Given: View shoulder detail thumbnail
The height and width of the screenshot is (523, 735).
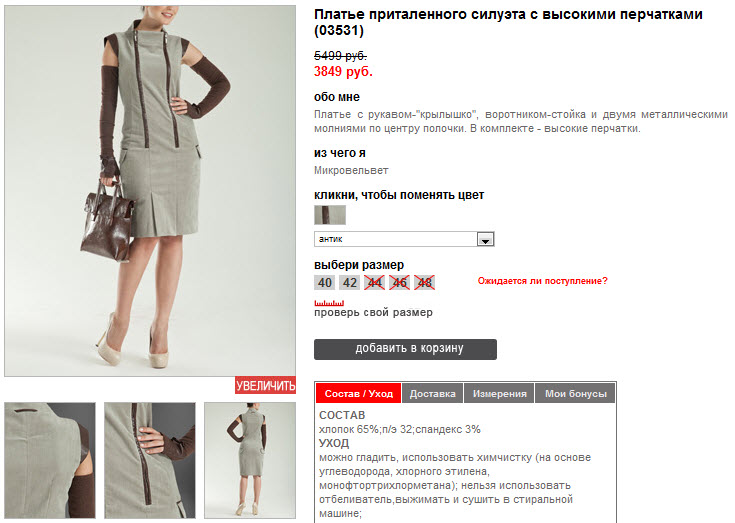Looking at the screenshot, I should click(x=50, y=460).
